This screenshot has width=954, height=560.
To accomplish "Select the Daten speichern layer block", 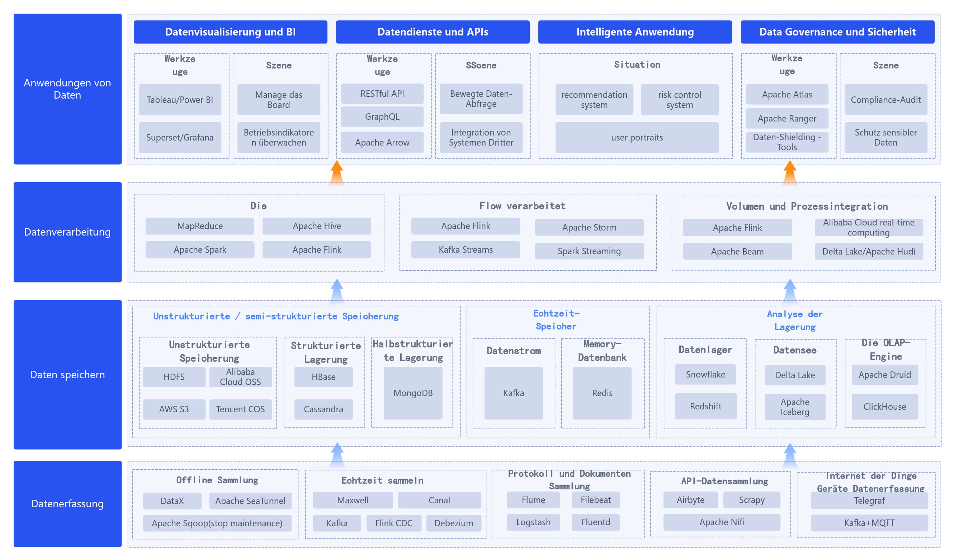I will pyautogui.click(x=67, y=375).
